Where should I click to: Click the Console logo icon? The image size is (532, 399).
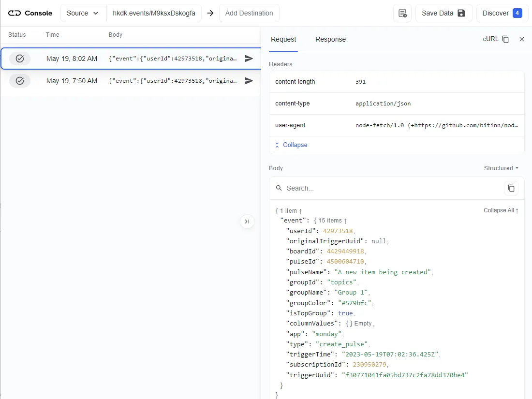click(15, 13)
